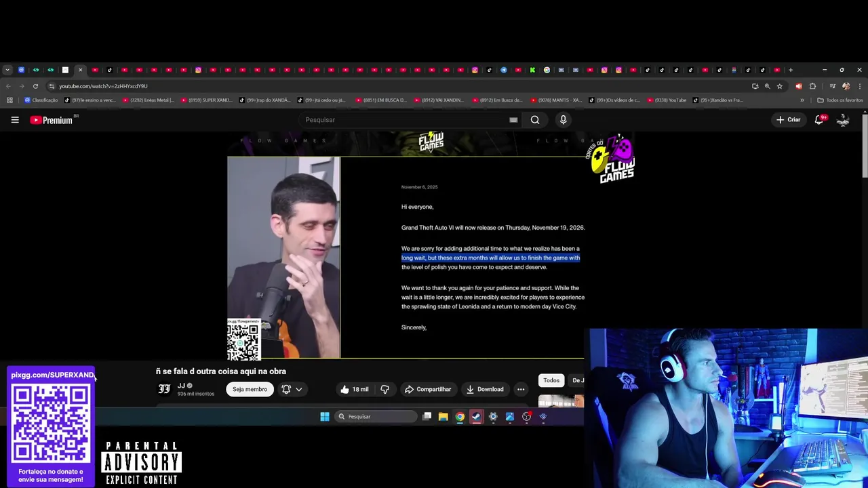The width and height of the screenshot is (868, 488).
Task: Open the Apps grid in bookmarks bar
Action: coord(9,100)
